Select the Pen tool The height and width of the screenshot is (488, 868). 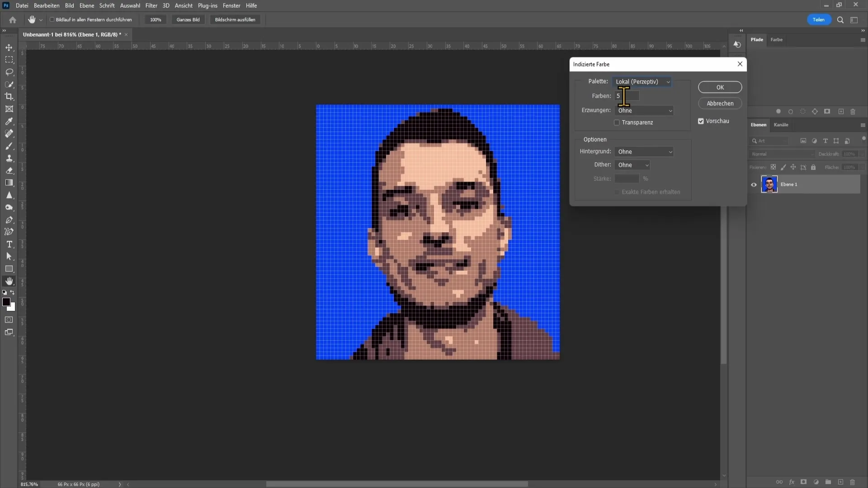[9, 220]
